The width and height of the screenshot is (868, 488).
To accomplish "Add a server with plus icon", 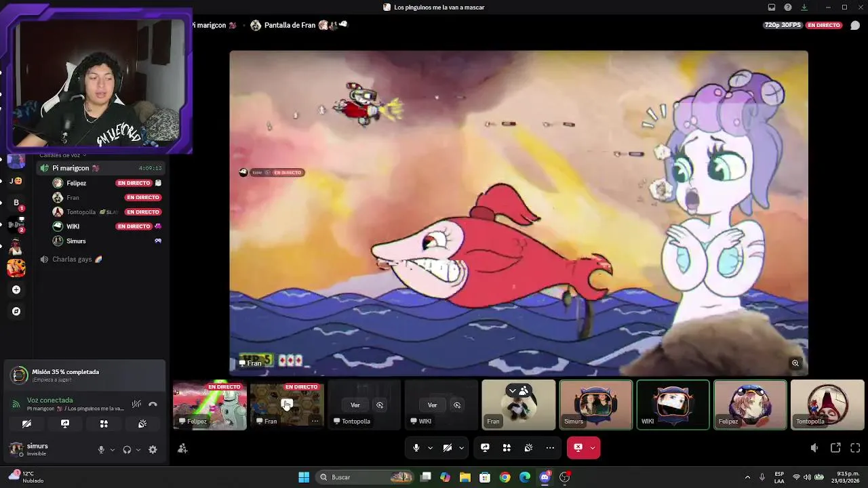I will 16,290.
